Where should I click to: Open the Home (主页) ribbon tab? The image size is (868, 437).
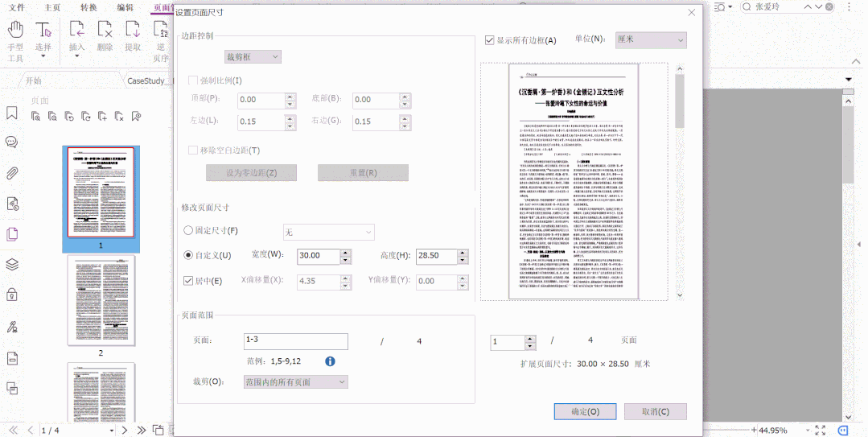pyautogui.click(x=52, y=7)
